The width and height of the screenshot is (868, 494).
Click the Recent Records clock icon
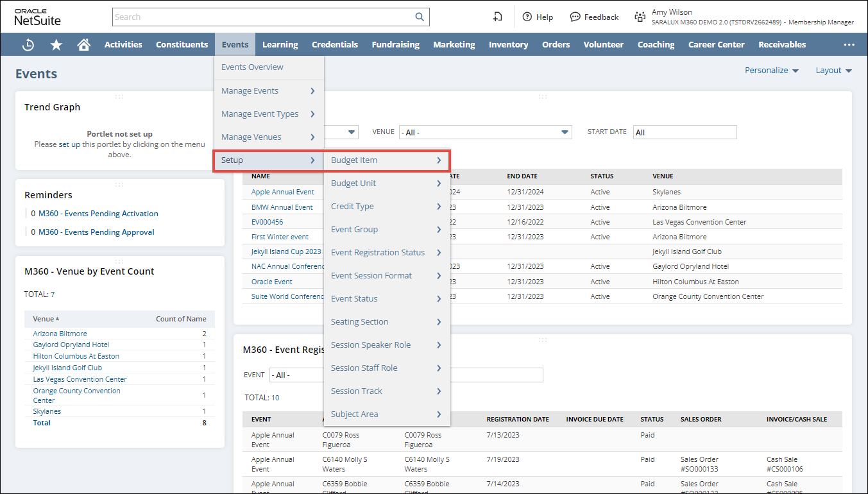coord(28,45)
